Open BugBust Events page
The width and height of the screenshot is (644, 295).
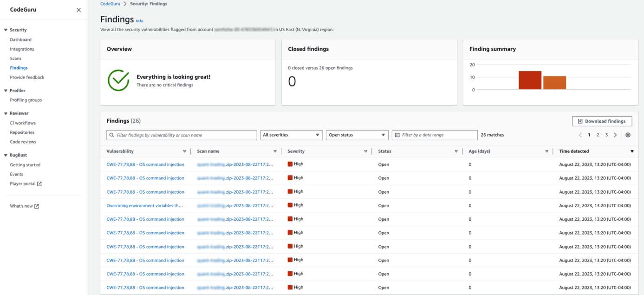16,174
